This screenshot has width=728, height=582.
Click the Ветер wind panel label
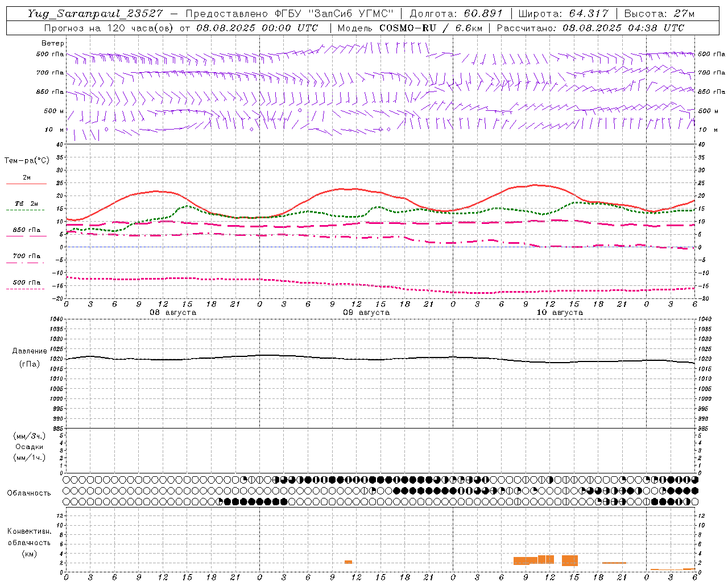point(53,43)
